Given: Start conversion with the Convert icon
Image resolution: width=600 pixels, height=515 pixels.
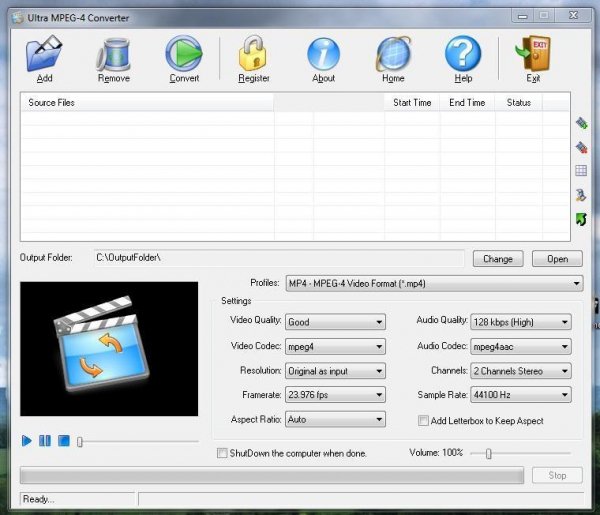Looking at the screenshot, I should pyautogui.click(x=184, y=54).
